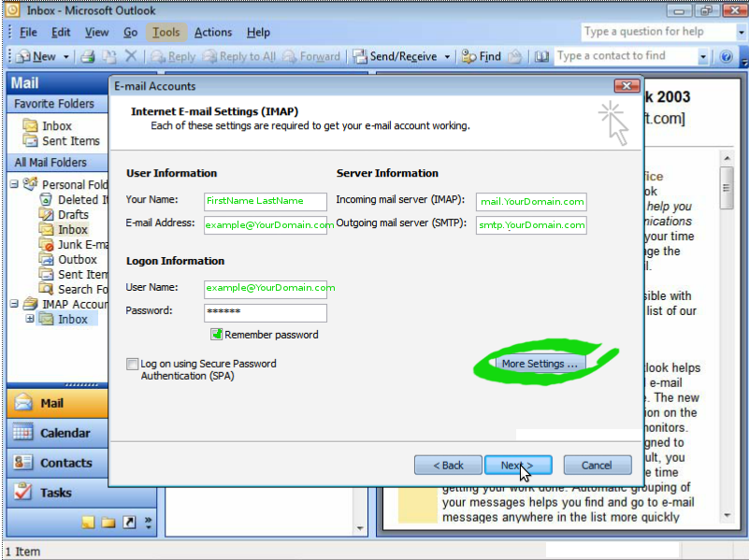Click the Send/Receive toolbar button
Screen dimensions: 749x560
pos(395,56)
